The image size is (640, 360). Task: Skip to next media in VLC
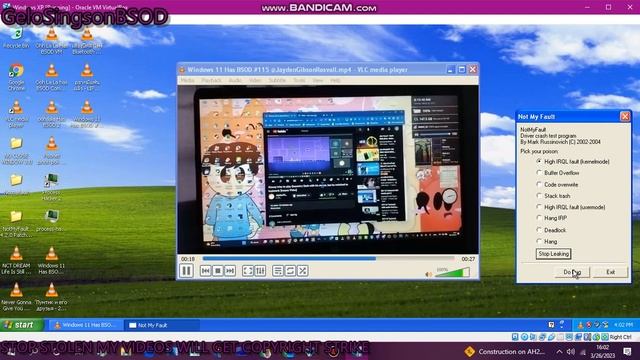coord(230,271)
